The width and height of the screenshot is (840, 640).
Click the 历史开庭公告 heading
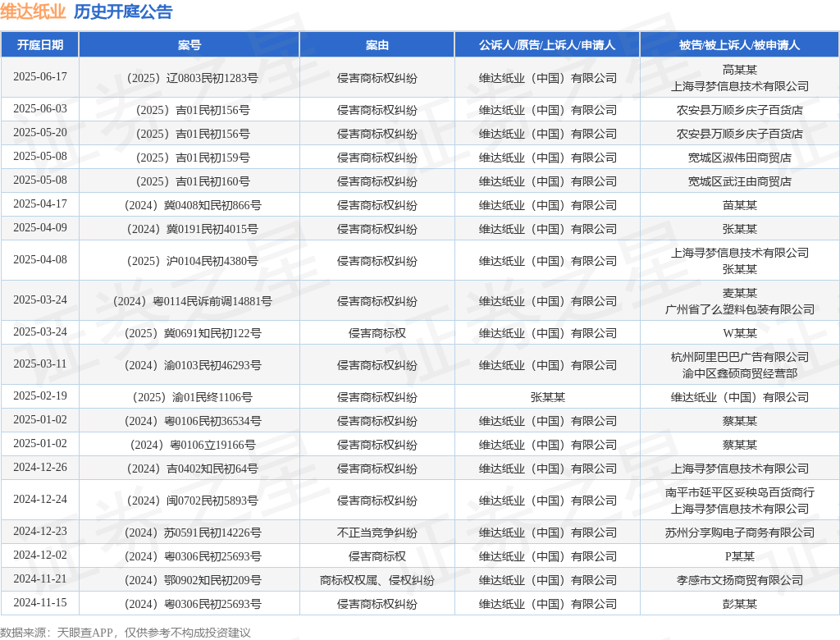[123, 11]
